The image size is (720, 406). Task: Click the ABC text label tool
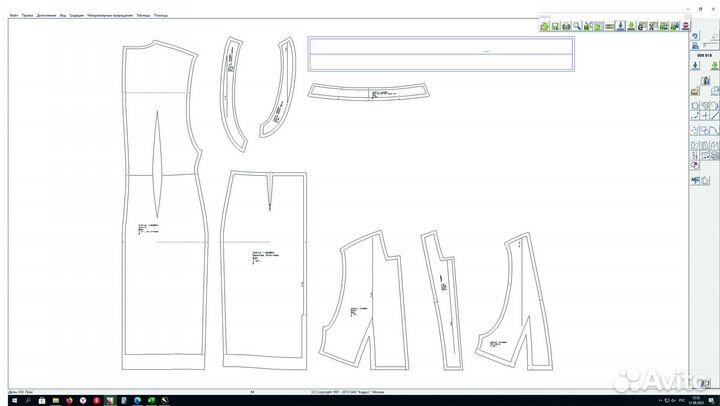click(x=695, y=179)
